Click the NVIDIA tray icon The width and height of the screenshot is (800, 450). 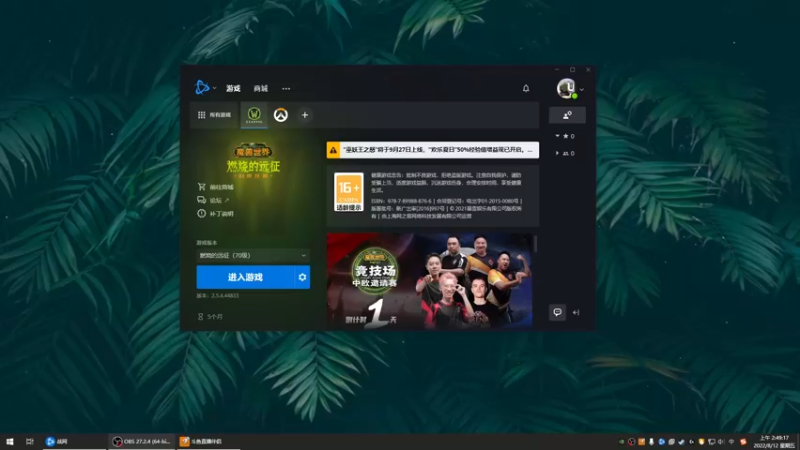pos(621,442)
